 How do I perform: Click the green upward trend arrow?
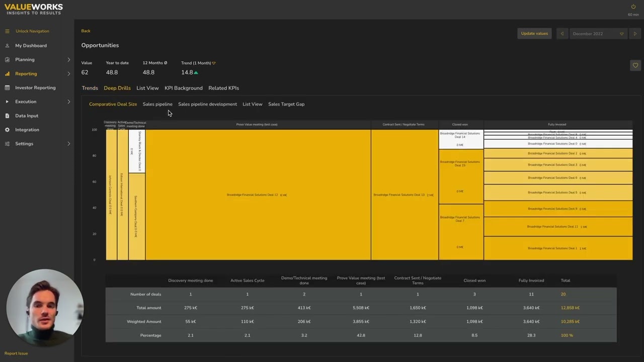[196, 72]
